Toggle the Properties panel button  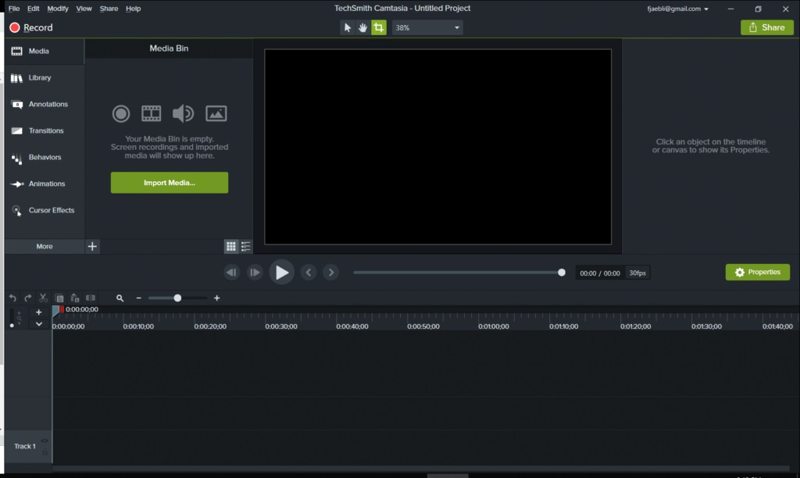[758, 272]
